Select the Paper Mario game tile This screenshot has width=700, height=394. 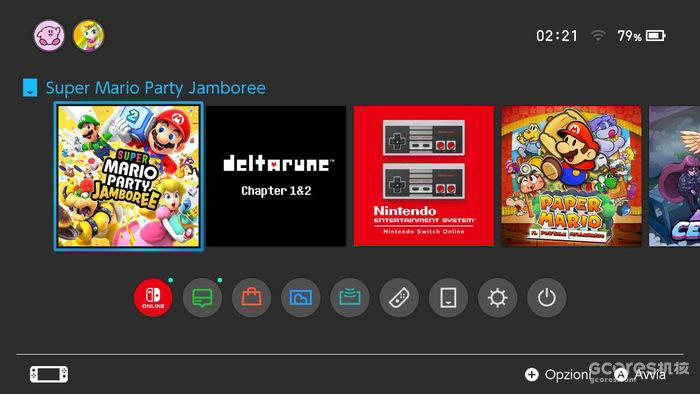point(571,176)
